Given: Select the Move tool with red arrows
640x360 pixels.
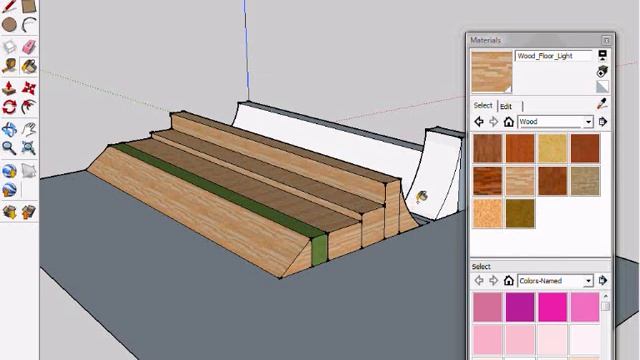Looking at the screenshot, I should click(29, 88).
